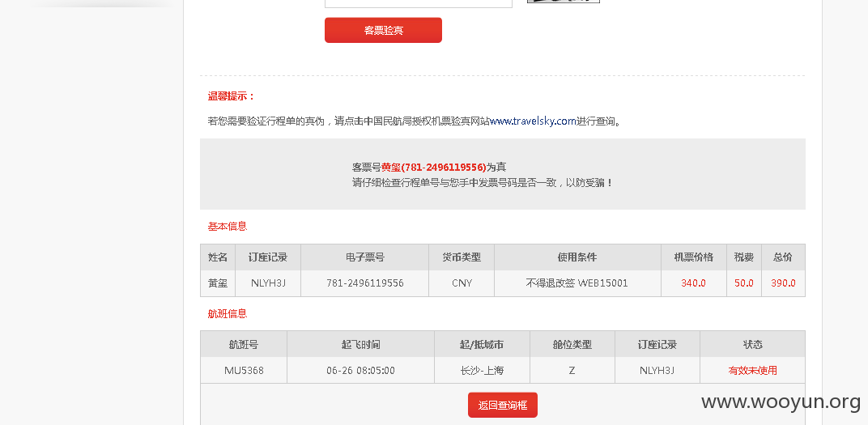Click the partially visible ticket number input field
The width and height of the screenshot is (868, 425).
pos(419,3)
